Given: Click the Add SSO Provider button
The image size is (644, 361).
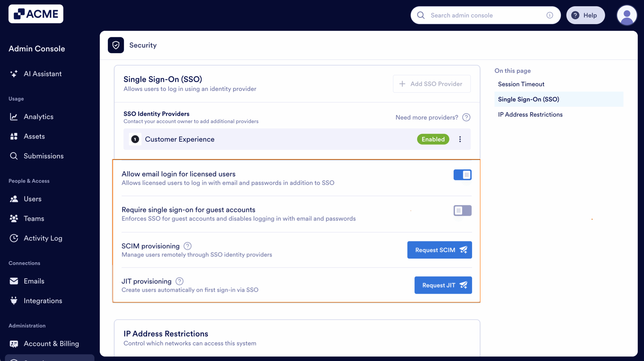Looking at the screenshot, I should tap(431, 84).
